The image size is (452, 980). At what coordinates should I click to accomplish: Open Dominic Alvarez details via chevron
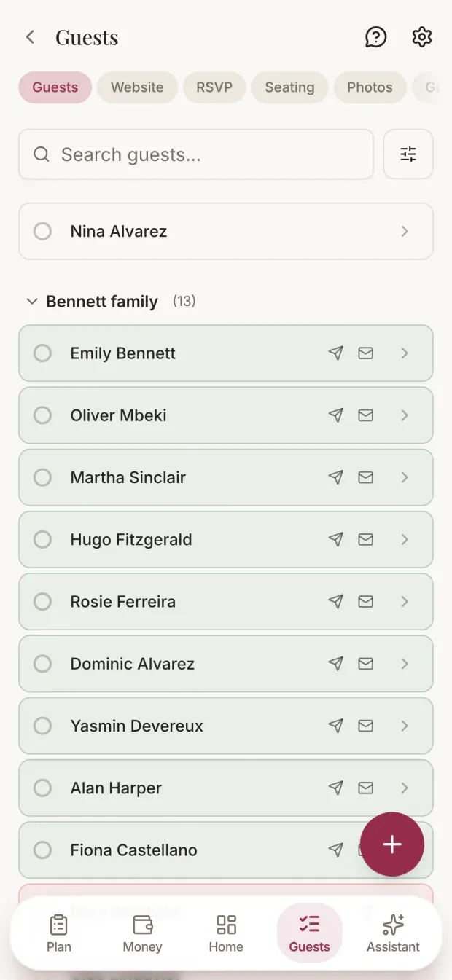(x=405, y=664)
